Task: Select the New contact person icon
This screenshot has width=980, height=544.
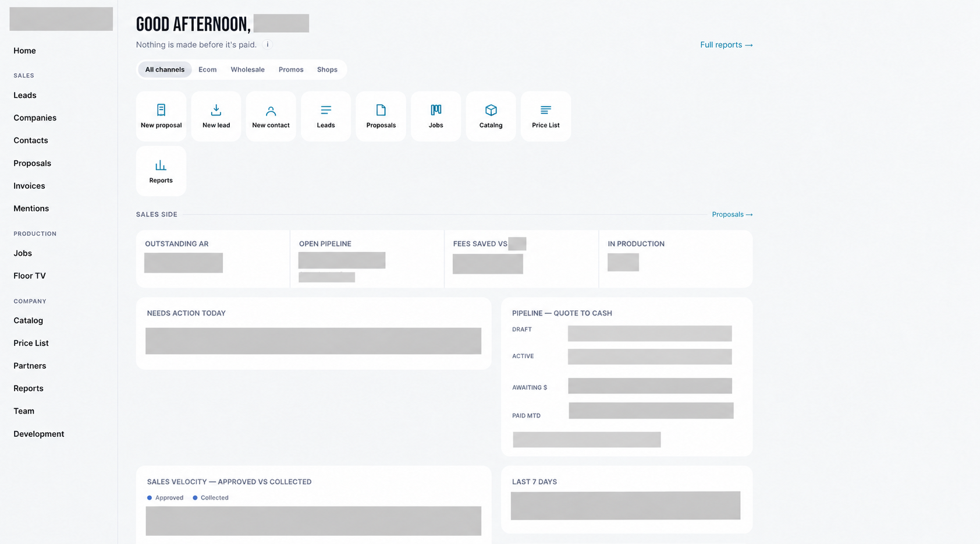Action: [271, 111]
